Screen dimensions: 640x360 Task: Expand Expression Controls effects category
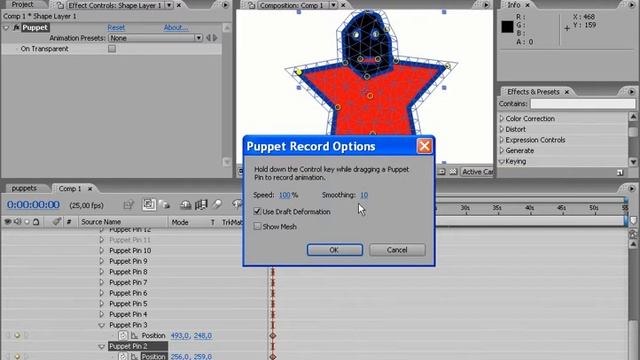coord(502,140)
